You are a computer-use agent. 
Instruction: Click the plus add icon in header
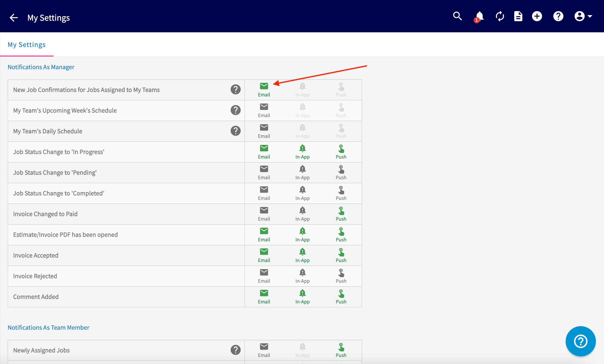[537, 16]
